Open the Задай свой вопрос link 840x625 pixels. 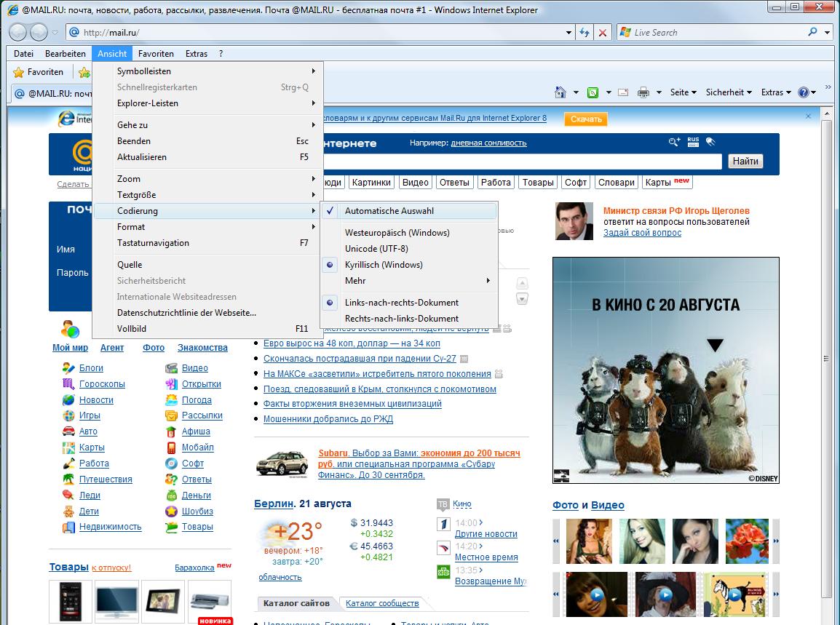(x=642, y=233)
